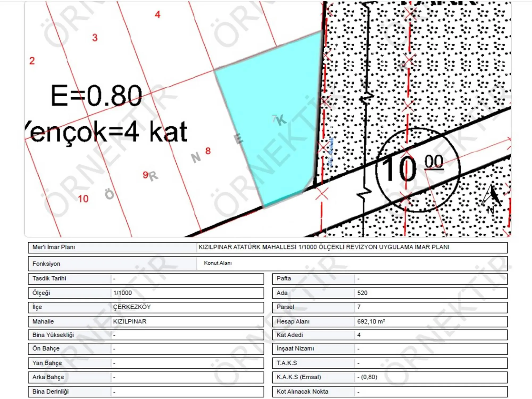Click the circled 10.00 road width marker
The height and width of the screenshot is (399, 532).
(418, 170)
